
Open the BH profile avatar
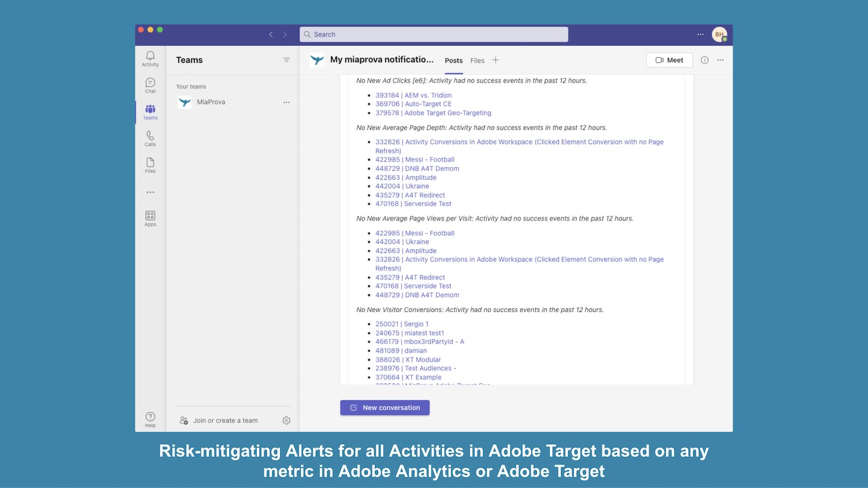coord(719,34)
